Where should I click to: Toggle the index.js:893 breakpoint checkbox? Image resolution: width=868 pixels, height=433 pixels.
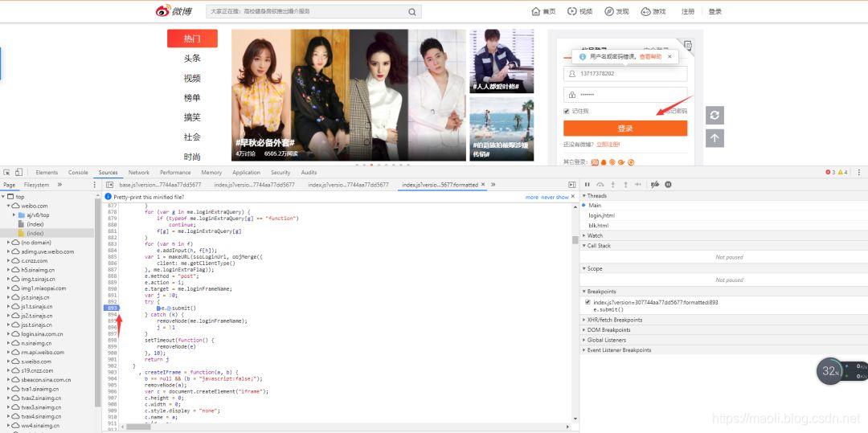point(588,303)
